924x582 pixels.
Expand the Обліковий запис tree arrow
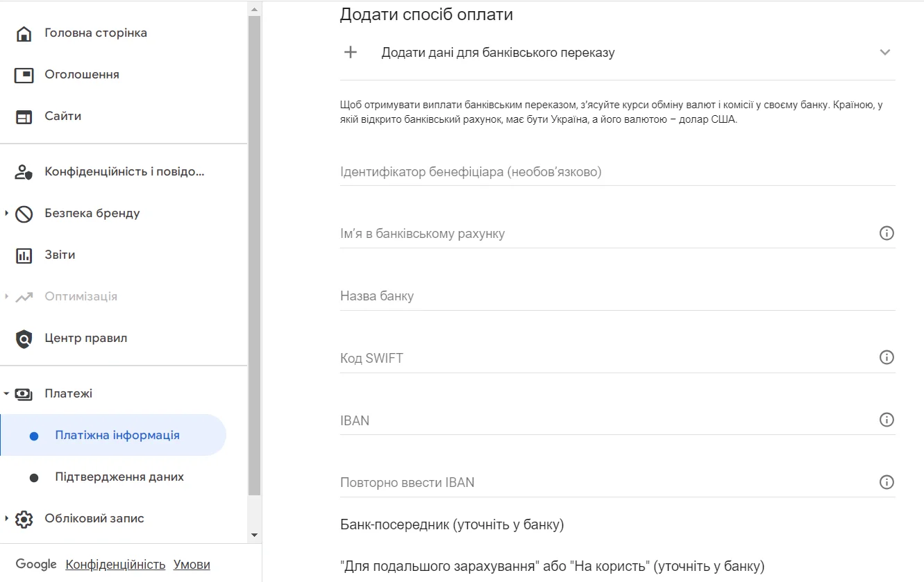(x=6, y=518)
